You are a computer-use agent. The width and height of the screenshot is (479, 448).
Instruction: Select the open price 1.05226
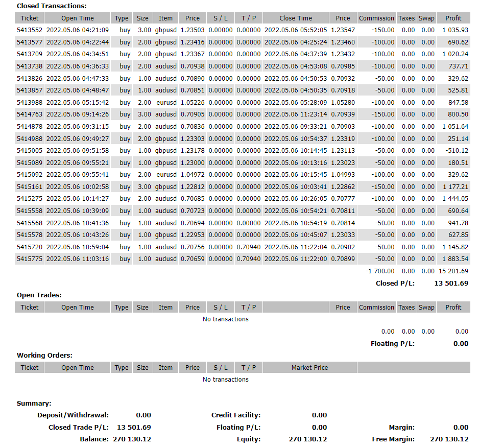[193, 102]
